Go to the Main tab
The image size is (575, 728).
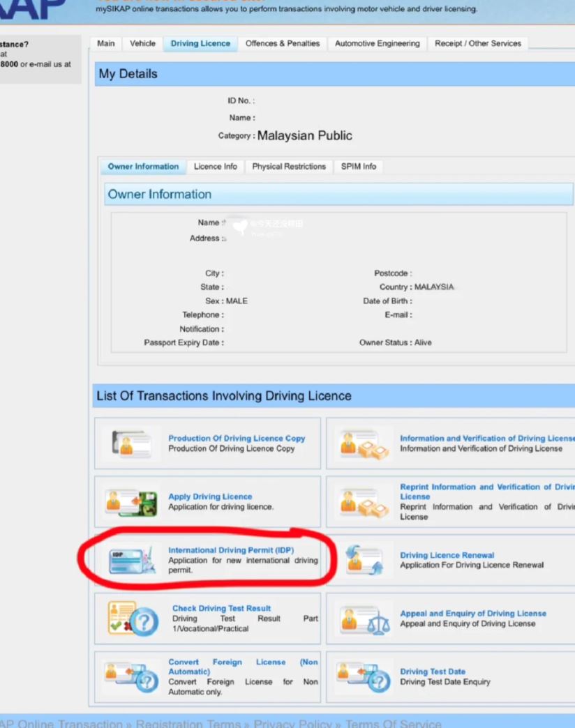[106, 43]
